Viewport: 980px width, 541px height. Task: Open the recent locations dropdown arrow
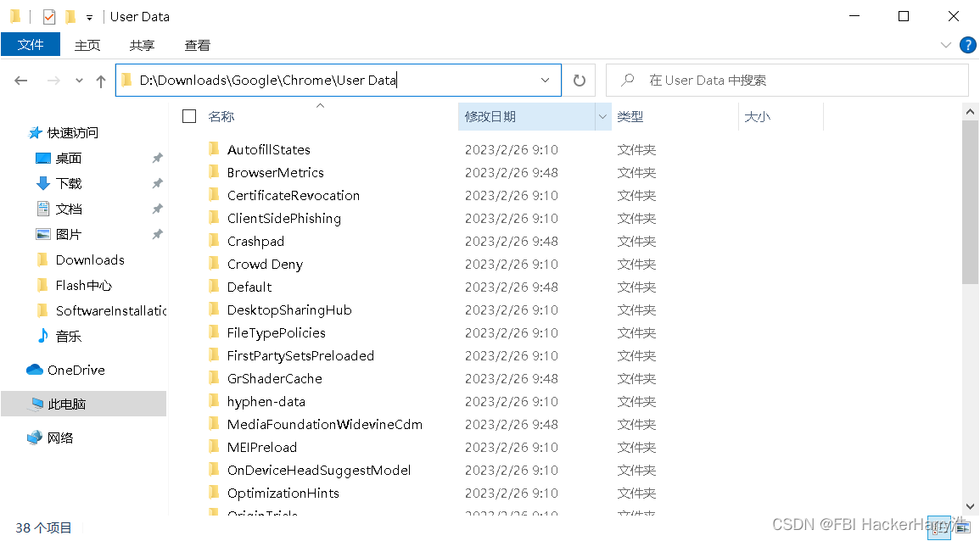(x=79, y=81)
